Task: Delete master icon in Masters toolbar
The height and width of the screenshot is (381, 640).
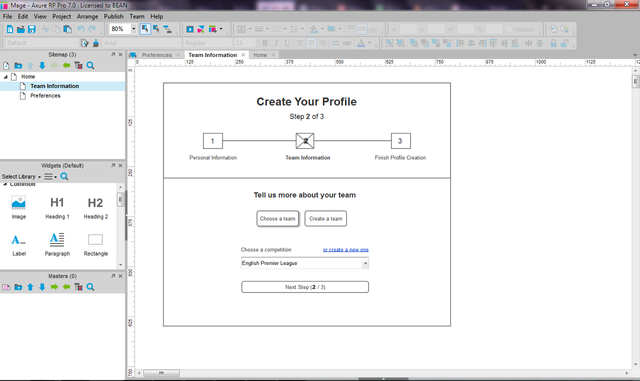Action: [x=78, y=287]
